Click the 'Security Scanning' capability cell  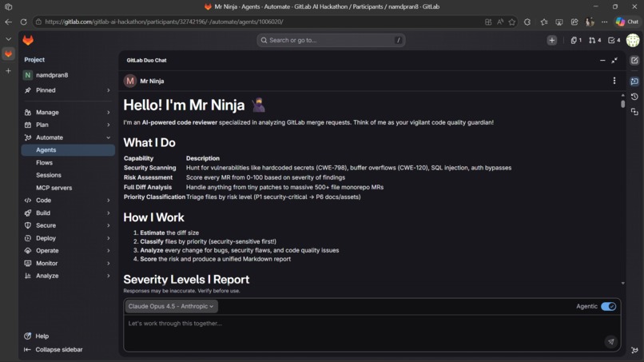150,168
